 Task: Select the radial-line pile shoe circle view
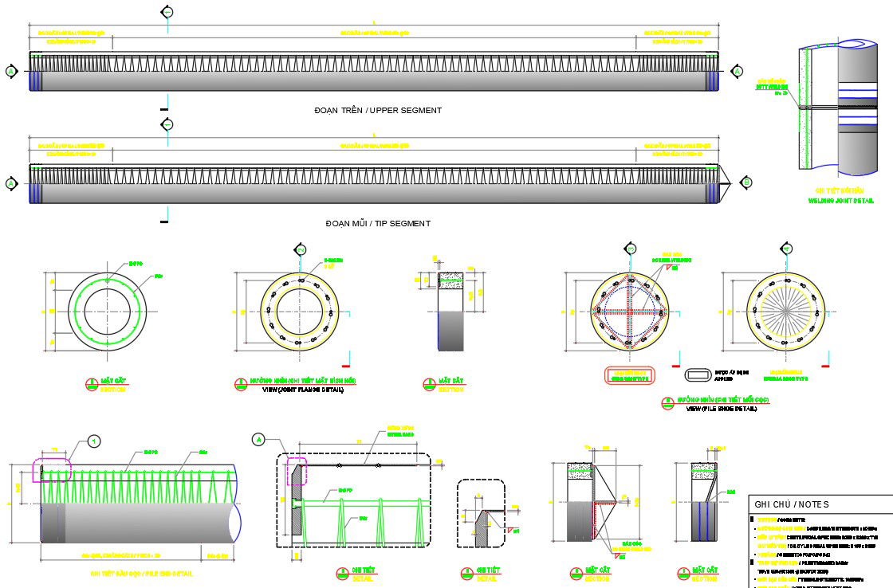tap(787, 312)
